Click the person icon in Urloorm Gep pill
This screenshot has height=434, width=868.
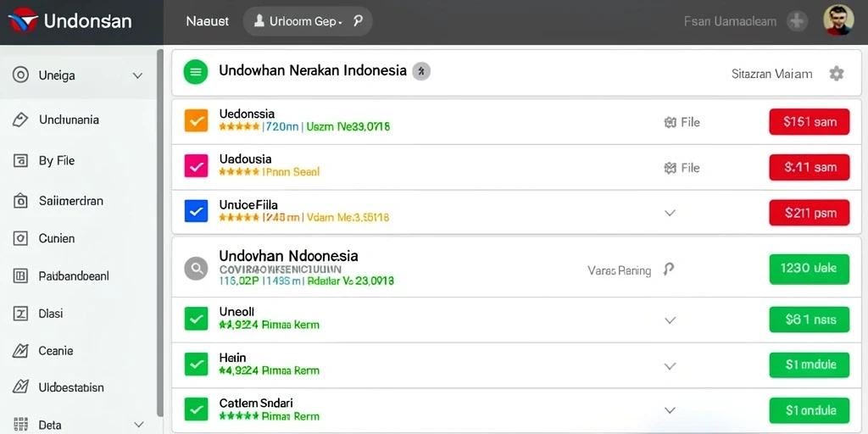click(x=259, y=21)
